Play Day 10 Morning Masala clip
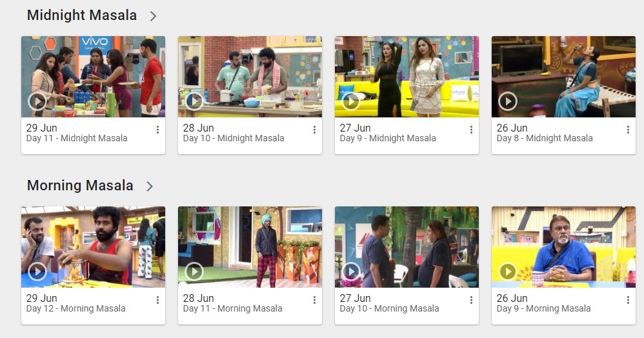 351,272
